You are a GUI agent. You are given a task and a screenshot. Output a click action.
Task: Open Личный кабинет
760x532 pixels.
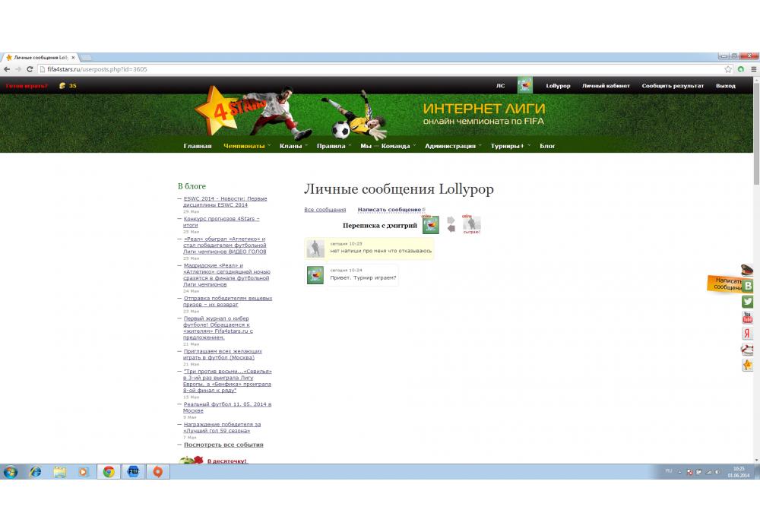606,86
